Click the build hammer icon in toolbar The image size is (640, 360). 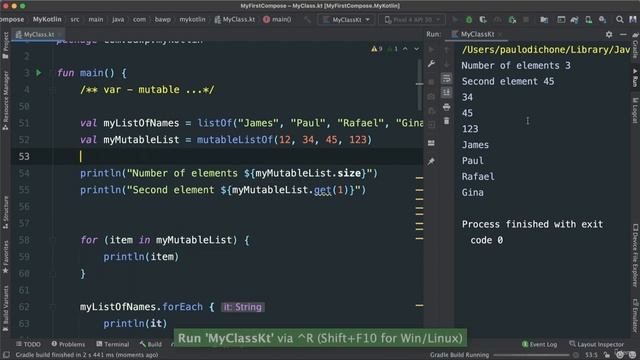pos(307,20)
